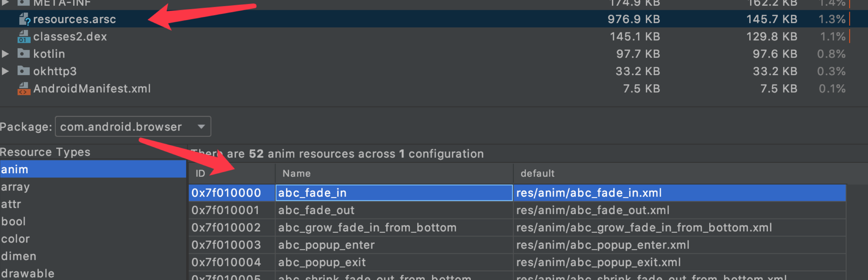Click the classes2.dex file icon

24,36
